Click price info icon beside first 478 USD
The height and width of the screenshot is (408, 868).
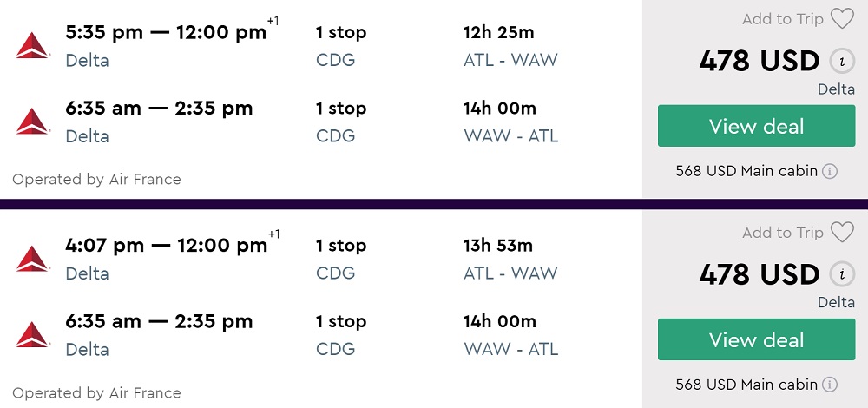pyautogui.click(x=839, y=62)
